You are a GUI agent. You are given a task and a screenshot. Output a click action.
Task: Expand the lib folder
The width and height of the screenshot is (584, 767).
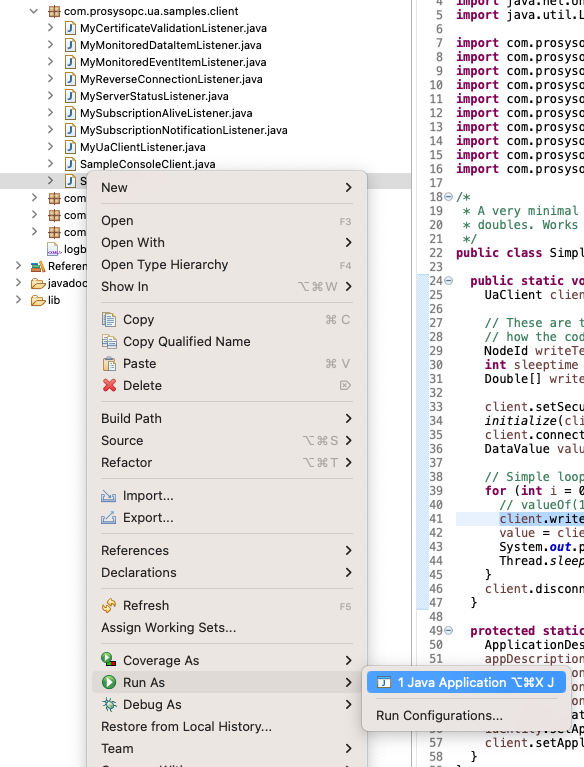click(18, 299)
